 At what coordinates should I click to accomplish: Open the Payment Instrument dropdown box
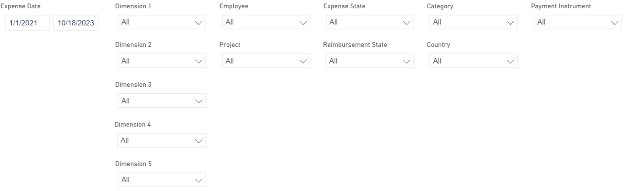pyautogui.click(x=577, y=22)
